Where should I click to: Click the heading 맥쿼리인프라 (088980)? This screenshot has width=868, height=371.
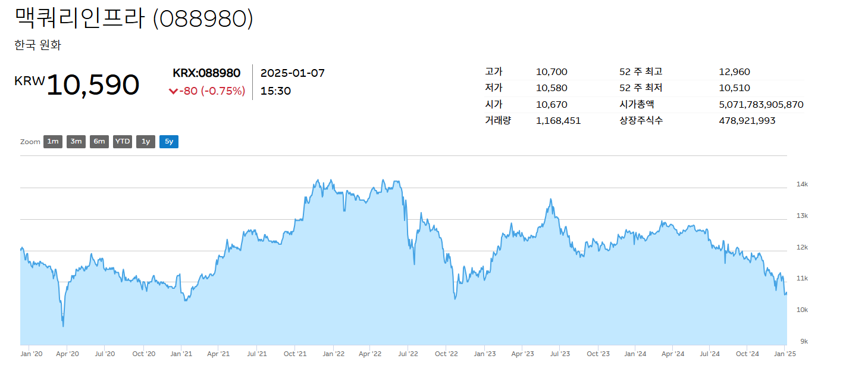(x=134, y=18)
